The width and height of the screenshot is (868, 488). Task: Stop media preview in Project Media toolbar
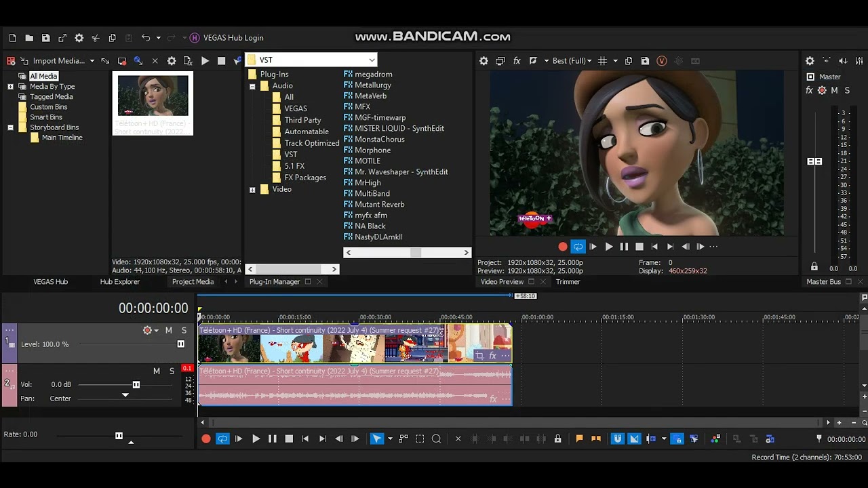221,61
